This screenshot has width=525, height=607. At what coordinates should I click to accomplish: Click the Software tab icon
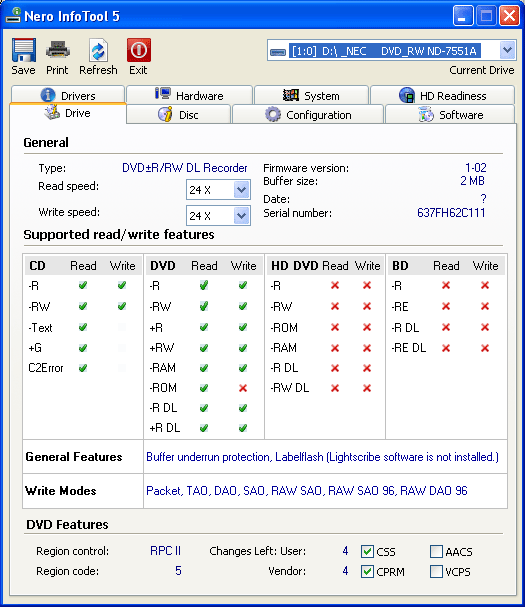(426, 115)
